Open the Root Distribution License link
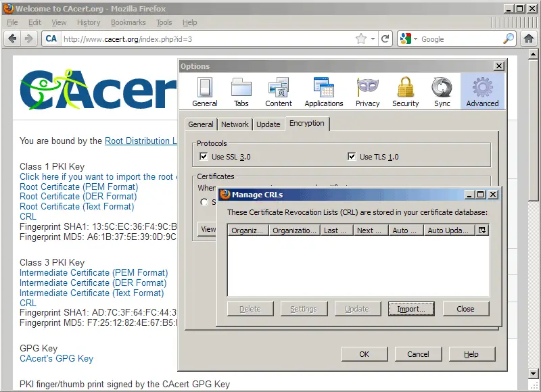The height and width of the screenshot is (392, 541). 141,141
